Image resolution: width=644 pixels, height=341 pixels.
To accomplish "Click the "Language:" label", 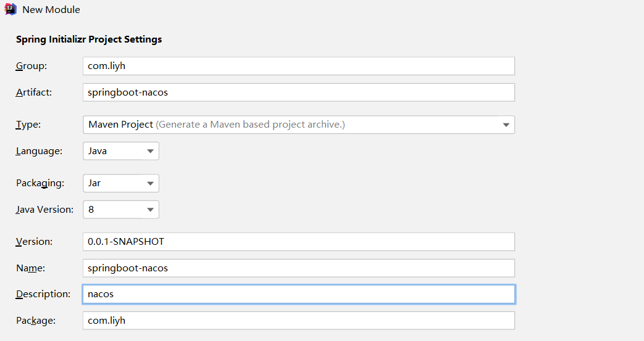I will pos(39,151).
